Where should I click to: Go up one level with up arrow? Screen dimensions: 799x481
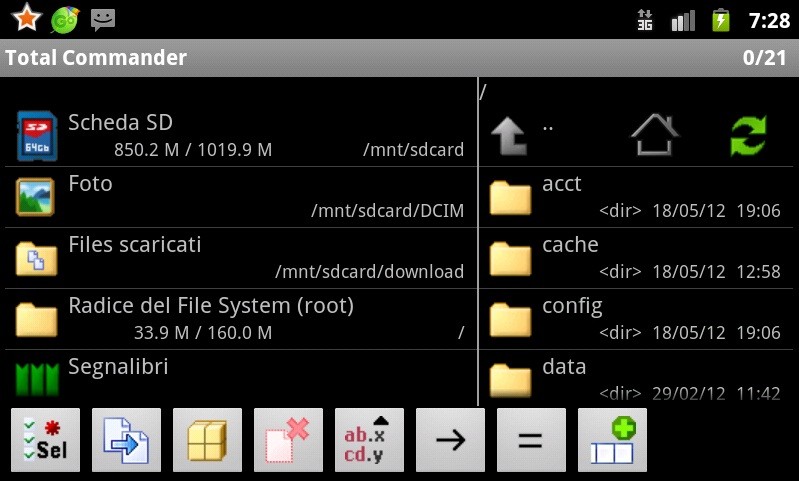509,136
